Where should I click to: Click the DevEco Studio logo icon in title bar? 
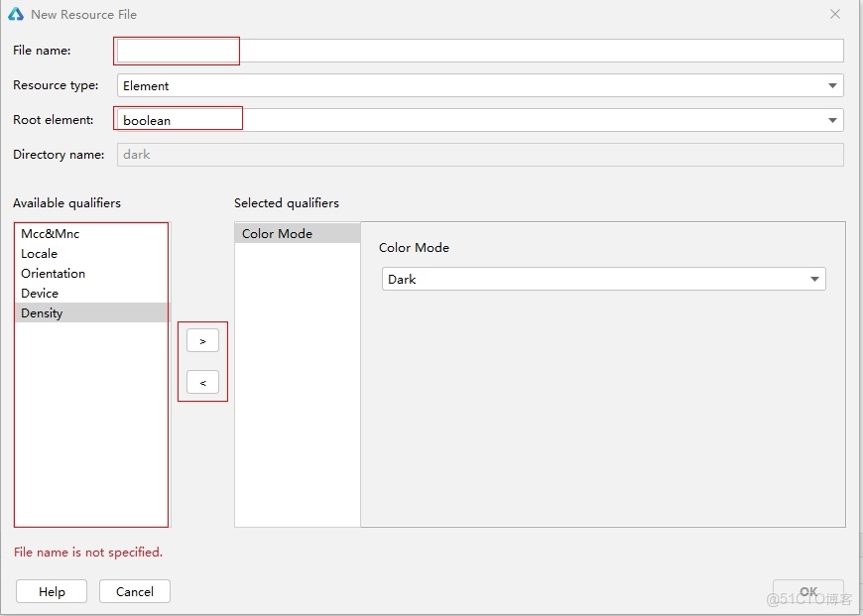click(16, 14)
